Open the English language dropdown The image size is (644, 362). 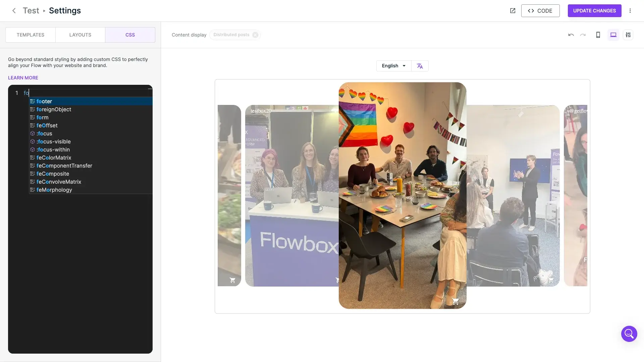[x=393, y=66]
